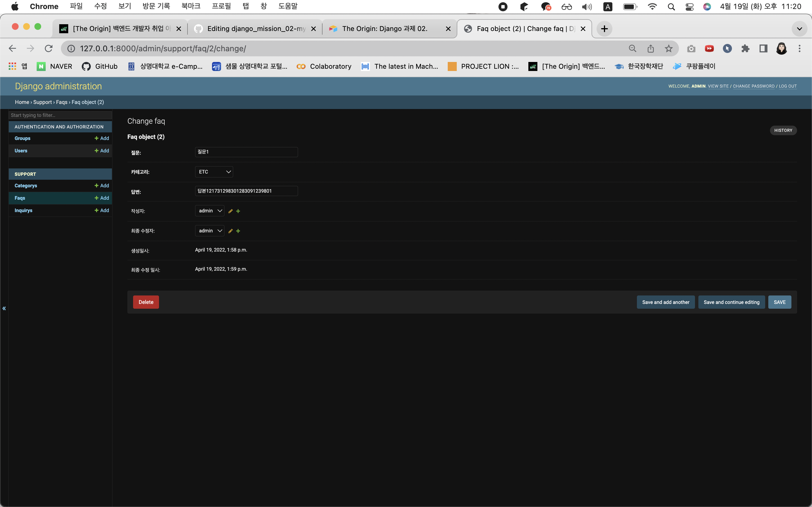Open the GitHub bookmark
This screenshot has width=812, height=507.
[x=99, y=66]
